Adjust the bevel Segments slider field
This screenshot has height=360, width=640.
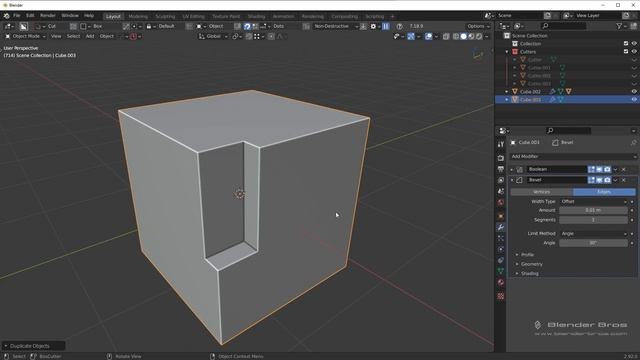[593, 220]
